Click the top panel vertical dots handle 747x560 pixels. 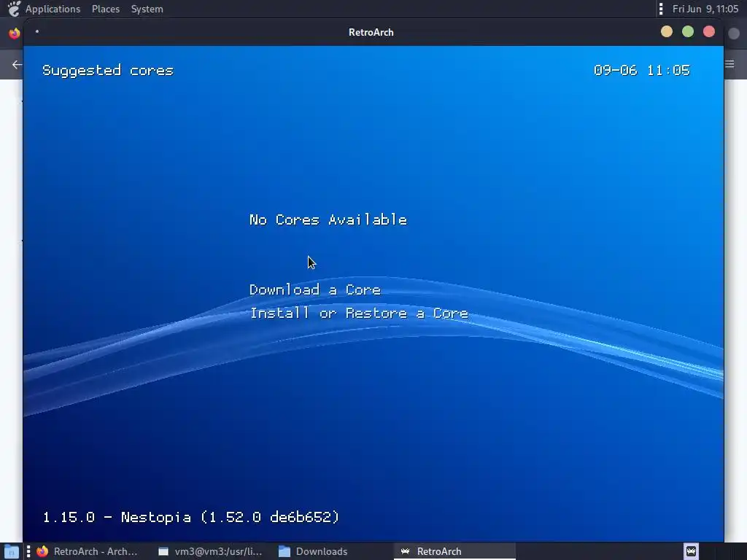tap(661, 9)
